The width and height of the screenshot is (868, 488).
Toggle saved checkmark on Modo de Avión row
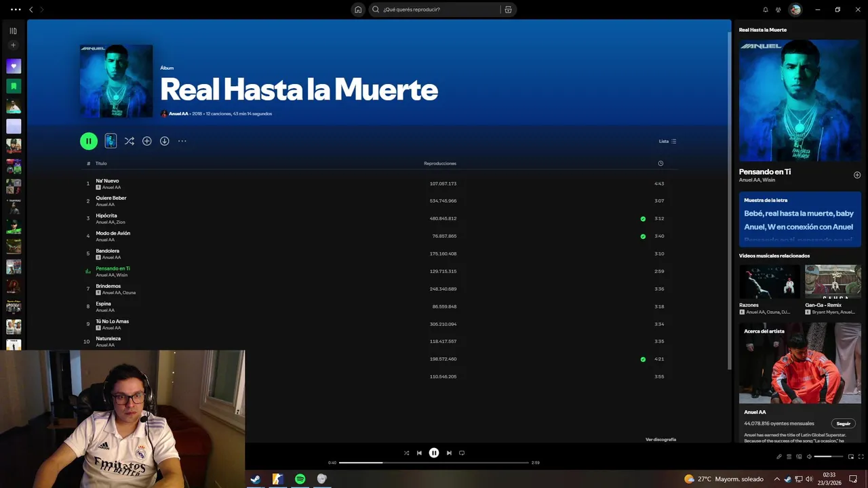[x=643, y=237]
